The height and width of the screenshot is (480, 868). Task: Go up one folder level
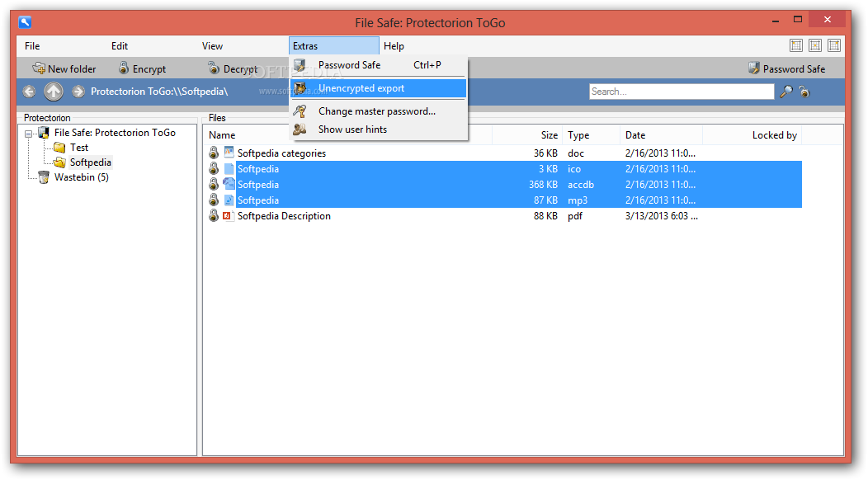point(54,92)
